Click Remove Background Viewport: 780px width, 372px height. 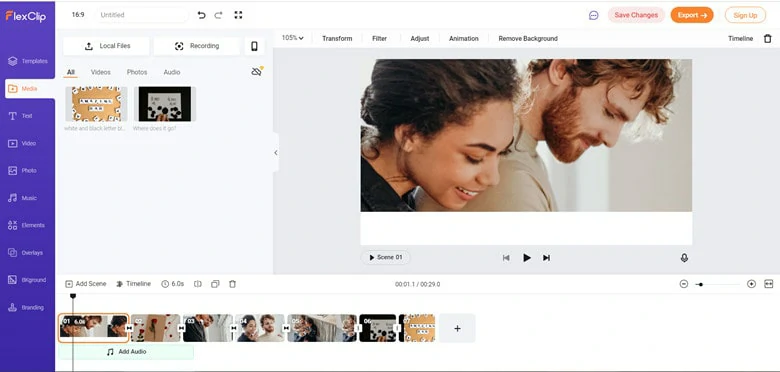528,38
